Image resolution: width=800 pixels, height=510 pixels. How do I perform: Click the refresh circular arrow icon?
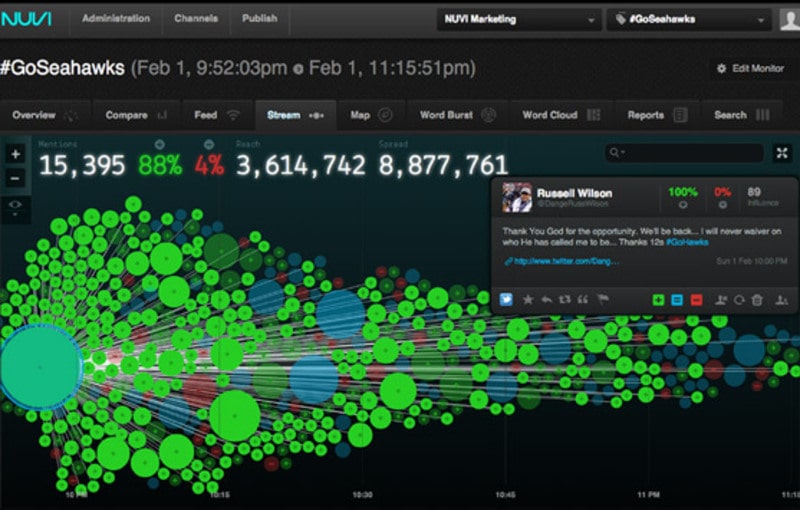click(739, 300)
